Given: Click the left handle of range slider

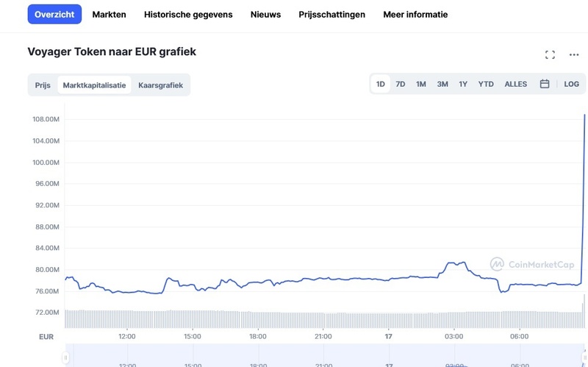Looking at the screenshot, I should pos(65,358).
